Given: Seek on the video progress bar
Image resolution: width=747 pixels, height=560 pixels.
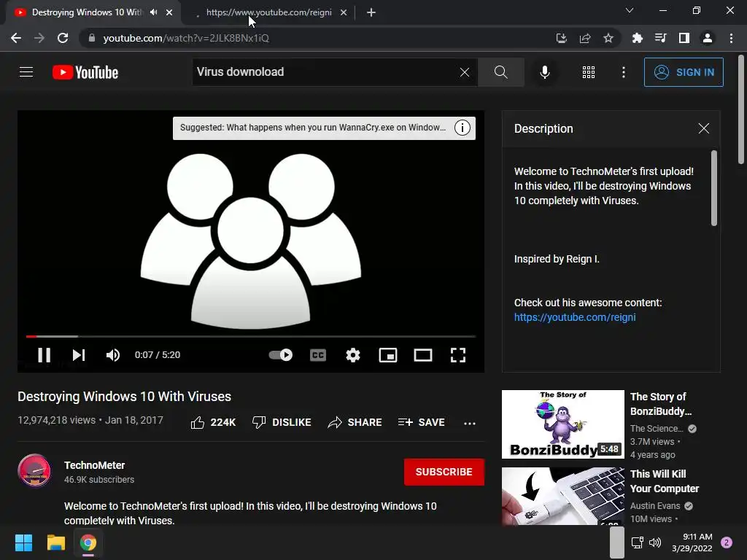Looking at the screenshot, I should [x=251, y=336].
